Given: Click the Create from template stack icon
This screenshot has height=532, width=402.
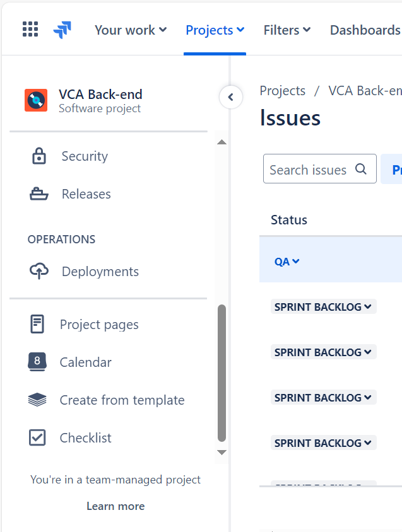Looking at the screenshot, I should click(37, 400).
